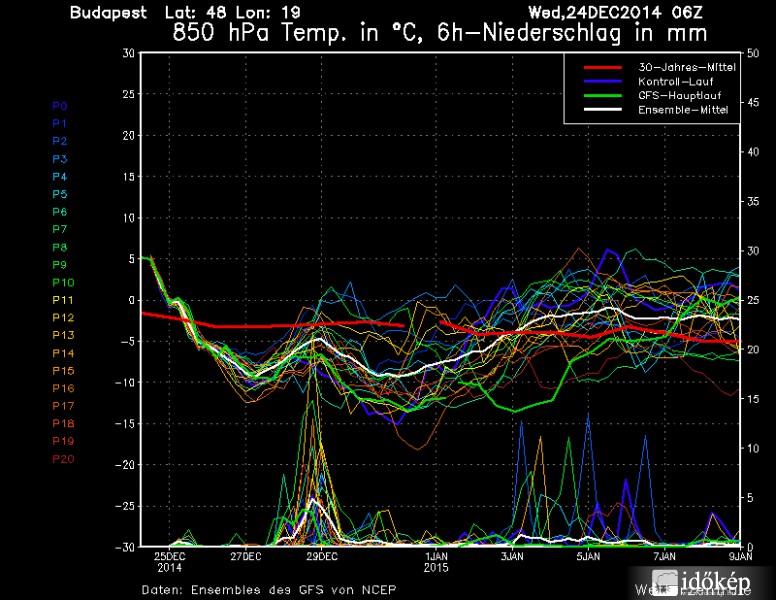Click the P1 ensemble member label
The height and width of the screenshot is (600, 776).
coord(59,123)
